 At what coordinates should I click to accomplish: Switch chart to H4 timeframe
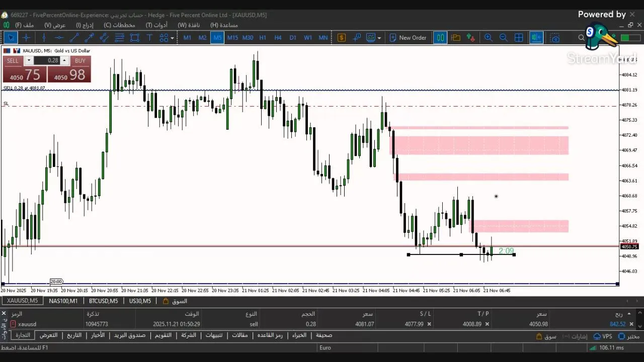(x=278, y=38)
